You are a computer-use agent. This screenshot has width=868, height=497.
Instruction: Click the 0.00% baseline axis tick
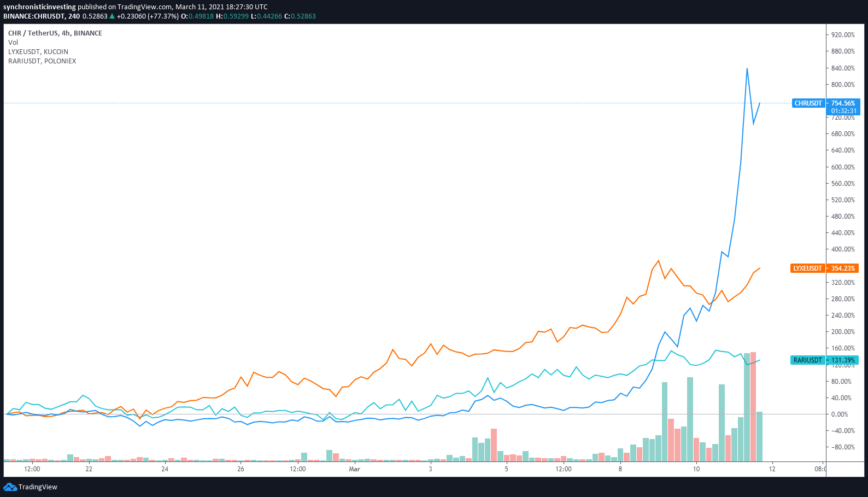[x=840, y=414]
